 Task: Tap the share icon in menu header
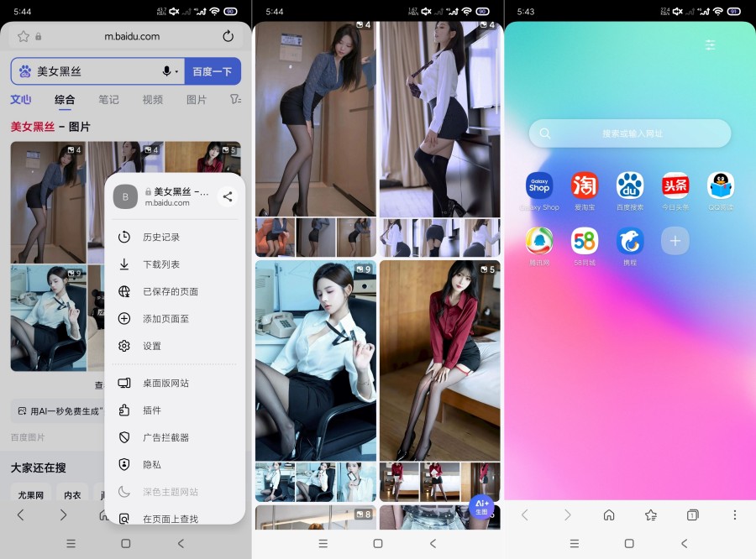(228, 197)
